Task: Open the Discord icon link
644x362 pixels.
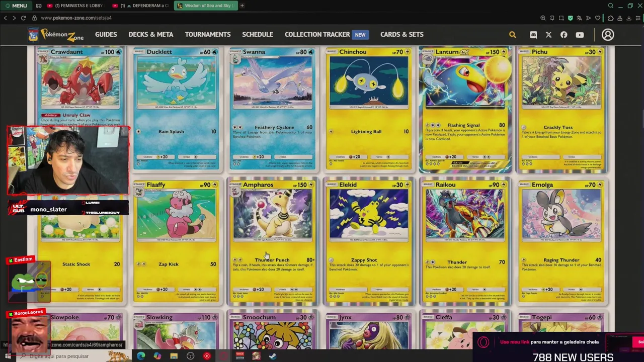Action: click(x=533, y=35)
